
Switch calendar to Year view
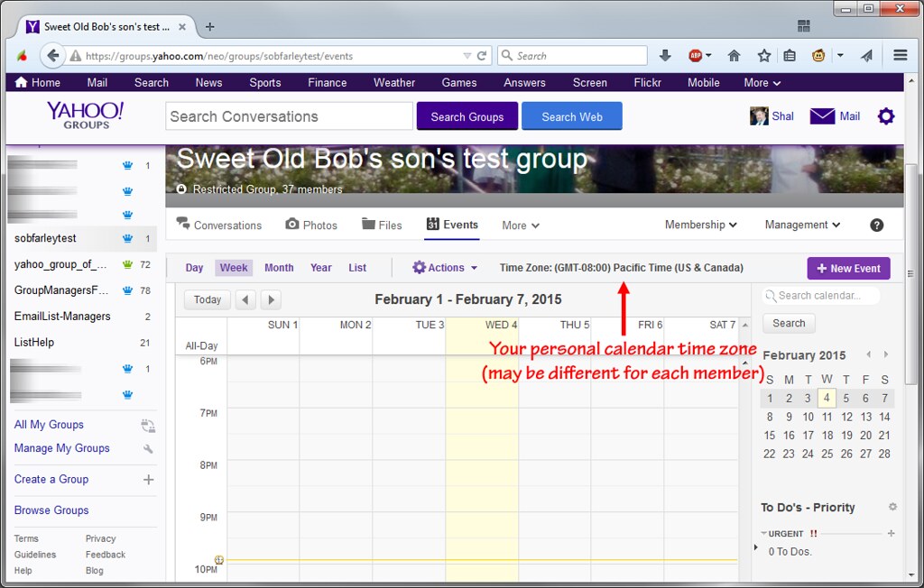click(x=320, y=268)
